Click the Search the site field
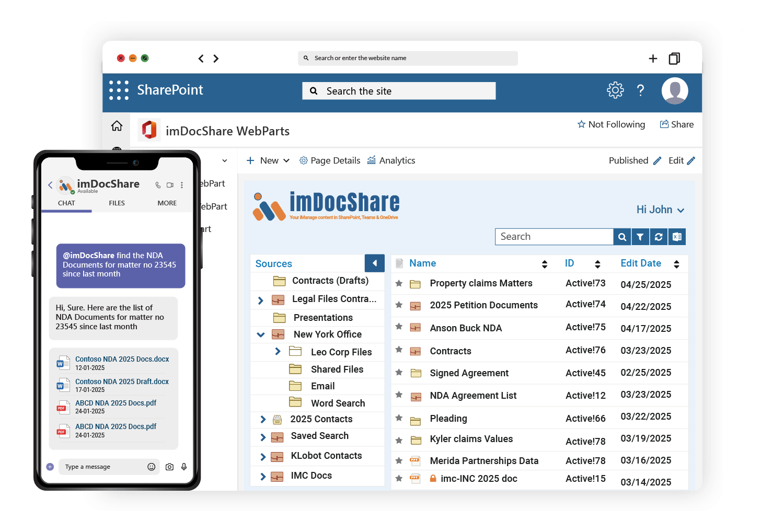This screenshot has height=532, width=784. (399, 91)
